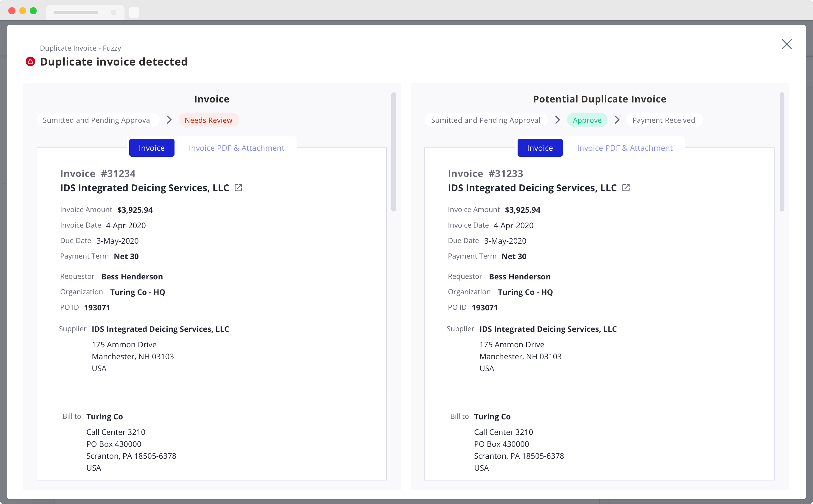Click 'Duplicate Invoice - Fuzzy' label
Screen dimensions: 813x504
[x=80, y=48]
